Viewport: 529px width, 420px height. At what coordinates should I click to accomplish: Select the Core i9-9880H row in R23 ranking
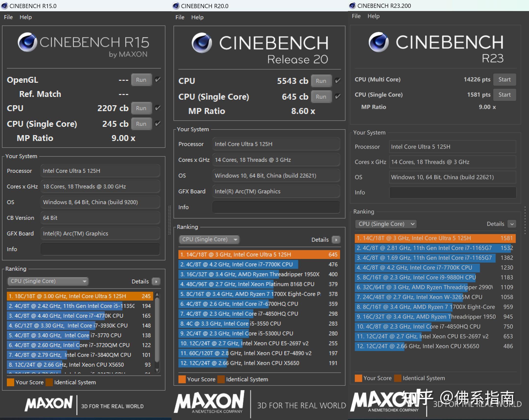tap(435, 277)
